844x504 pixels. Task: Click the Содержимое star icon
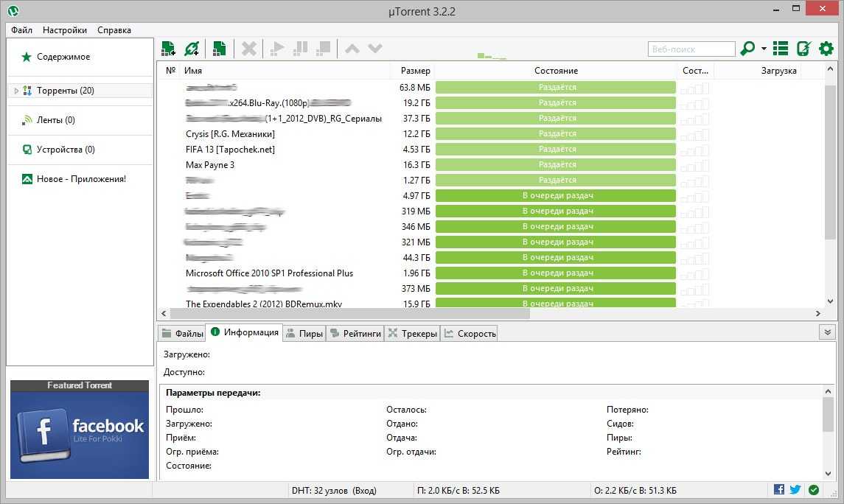pyautogui.click(x=26, y=57)
